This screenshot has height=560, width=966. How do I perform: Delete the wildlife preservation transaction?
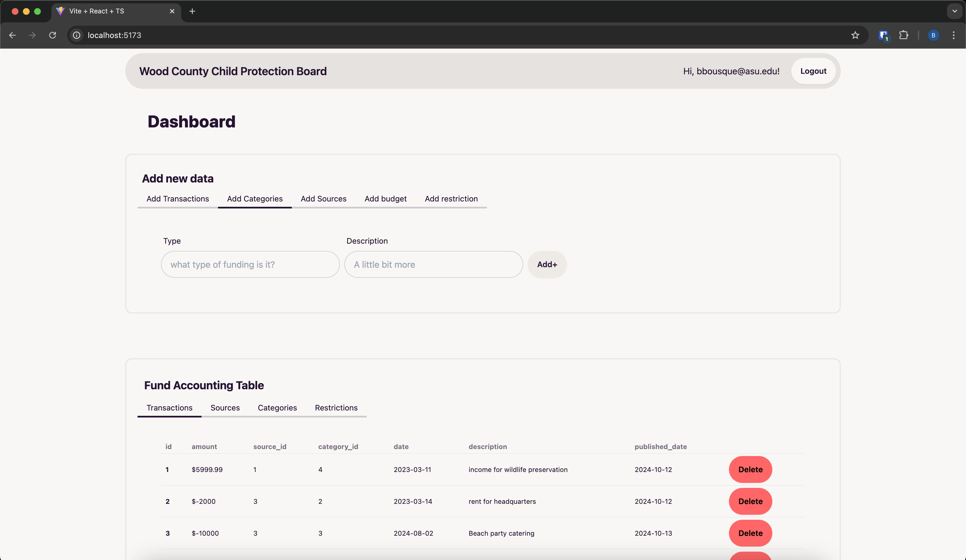pos(750,469)
